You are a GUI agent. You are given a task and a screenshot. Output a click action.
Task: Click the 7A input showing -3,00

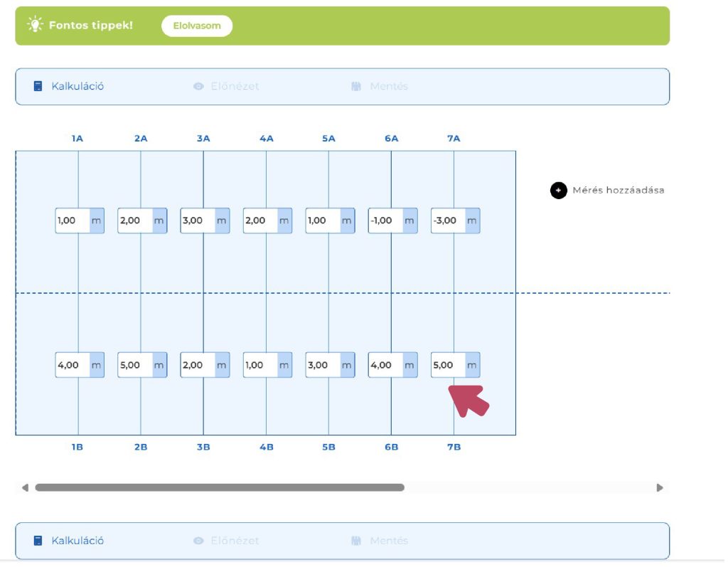point(447,221)
